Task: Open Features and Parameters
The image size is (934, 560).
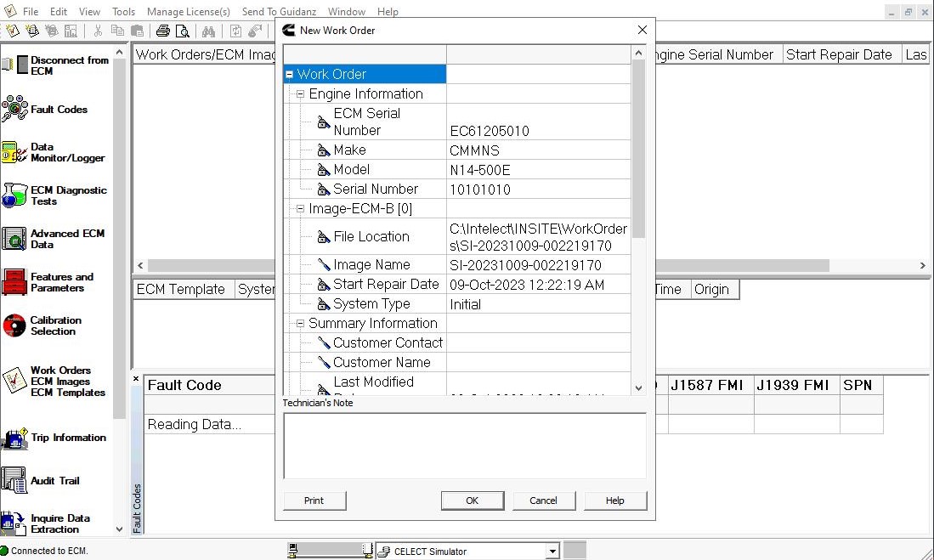Action: pos(48,282)
